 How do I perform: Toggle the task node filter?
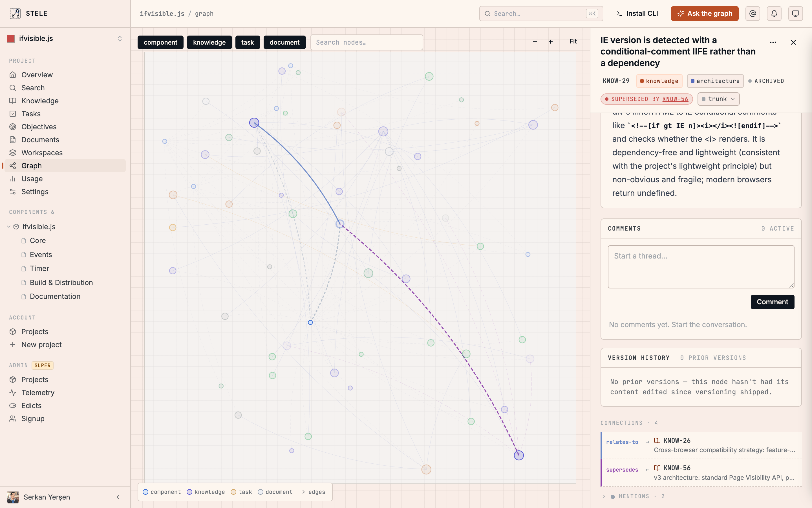click(248, 42)
